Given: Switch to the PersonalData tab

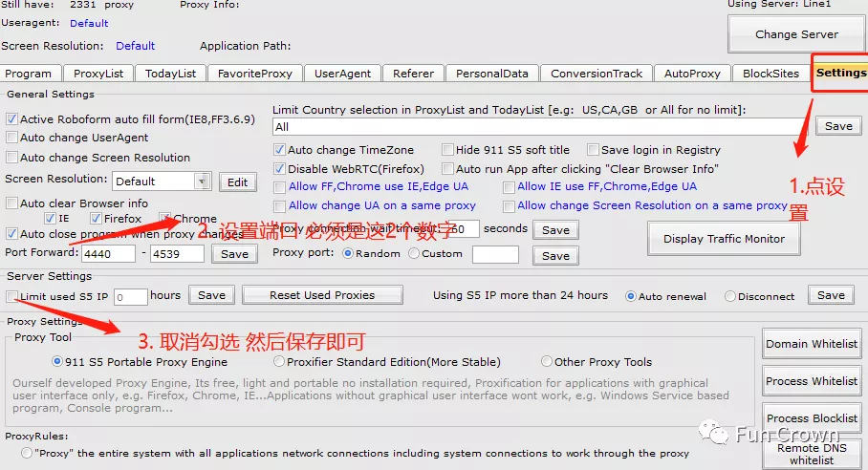Looking at the screenshot, I should coord(491,74).
